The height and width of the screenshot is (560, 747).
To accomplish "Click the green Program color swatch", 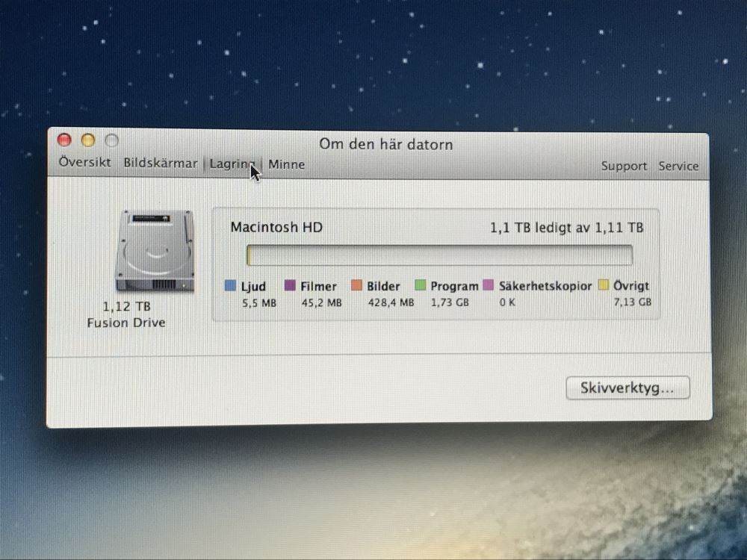I will [420, 285].
